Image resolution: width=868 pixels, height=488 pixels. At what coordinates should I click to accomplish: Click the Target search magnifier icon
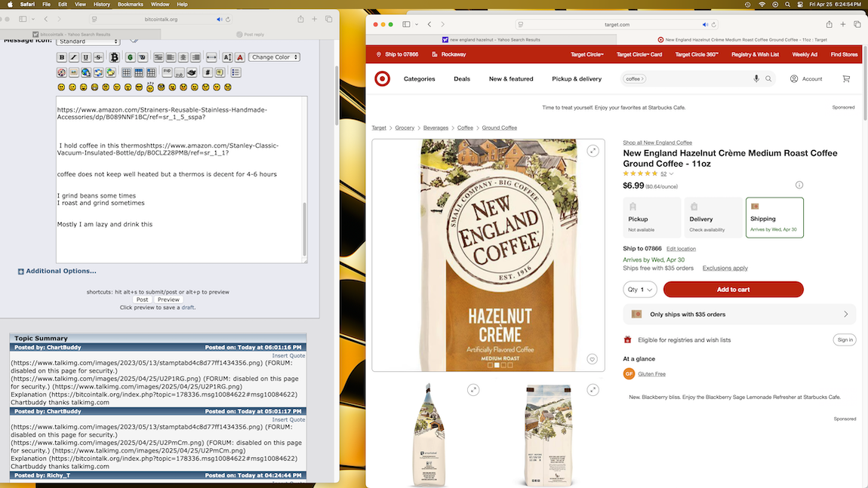(x=768, y=78)
